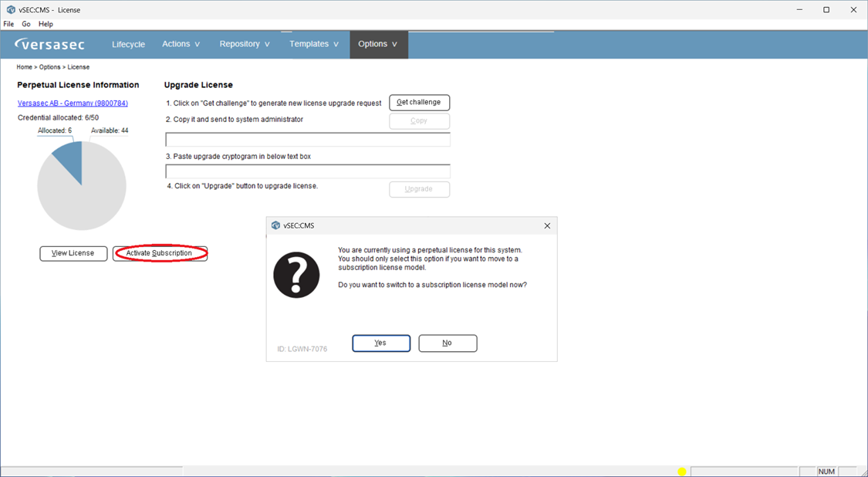Open the Go menu
Image resolution: width=868 pixels, height=477 pixels.
26,25
